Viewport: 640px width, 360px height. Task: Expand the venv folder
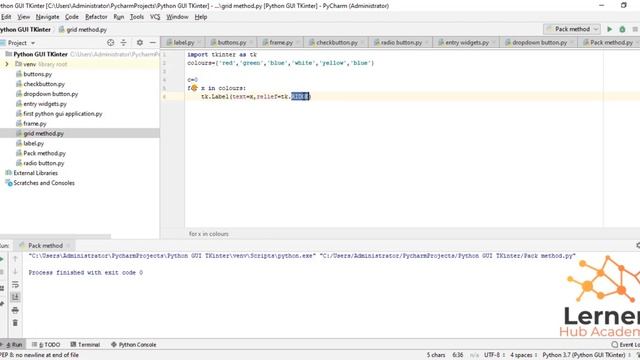coord(7,64)
